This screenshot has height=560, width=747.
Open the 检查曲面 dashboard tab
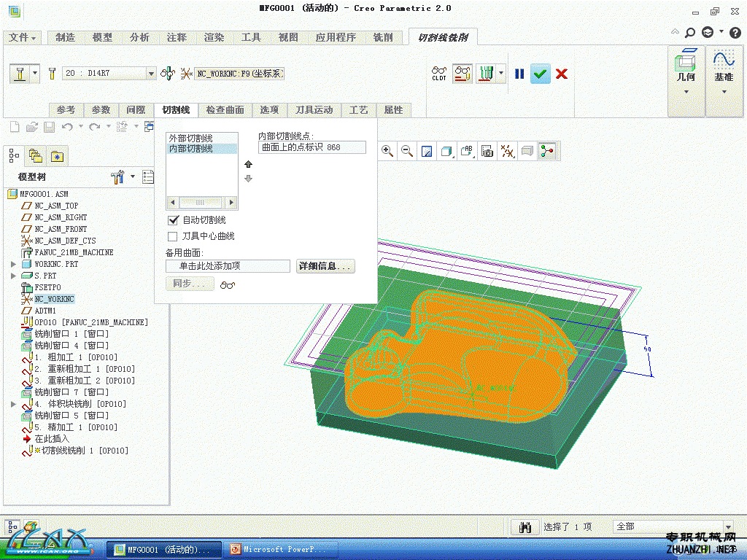coord(225,110)
